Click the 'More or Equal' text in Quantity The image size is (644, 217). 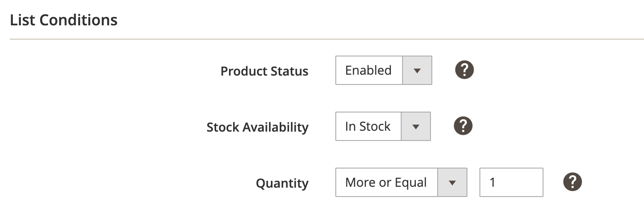(x=386, y=182)
